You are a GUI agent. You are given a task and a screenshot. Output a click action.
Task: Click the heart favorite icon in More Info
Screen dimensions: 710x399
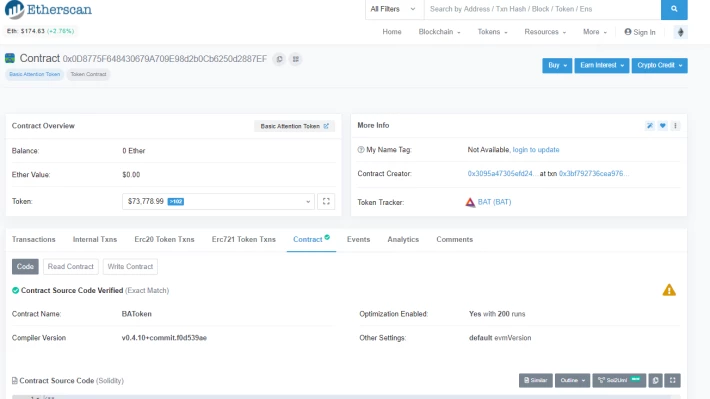[662, 126]
